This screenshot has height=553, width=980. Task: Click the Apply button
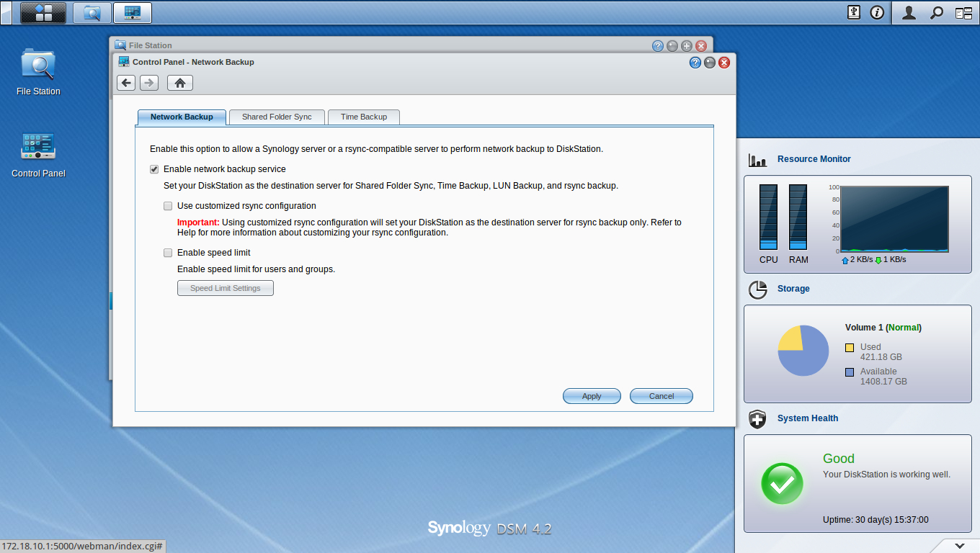tap(592, 396)
